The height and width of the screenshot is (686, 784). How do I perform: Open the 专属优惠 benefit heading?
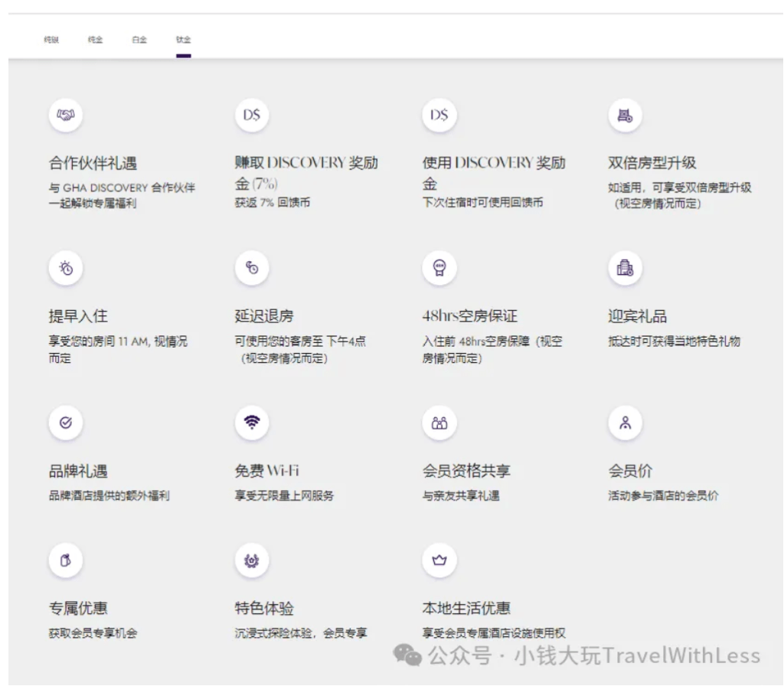tap(78, 608)
